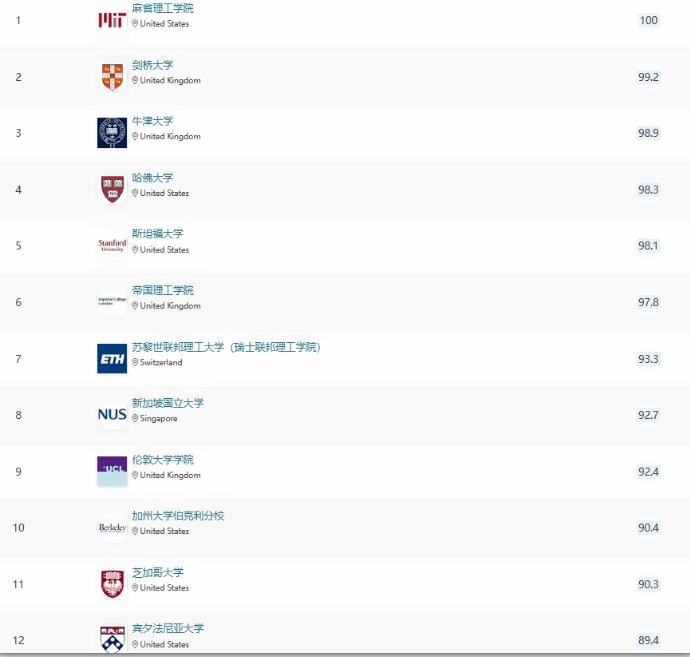Viewport: 690px width, 657px height.
Task: Open the 加州大学伯克利分校 link
Action: (x=178, y=516)
